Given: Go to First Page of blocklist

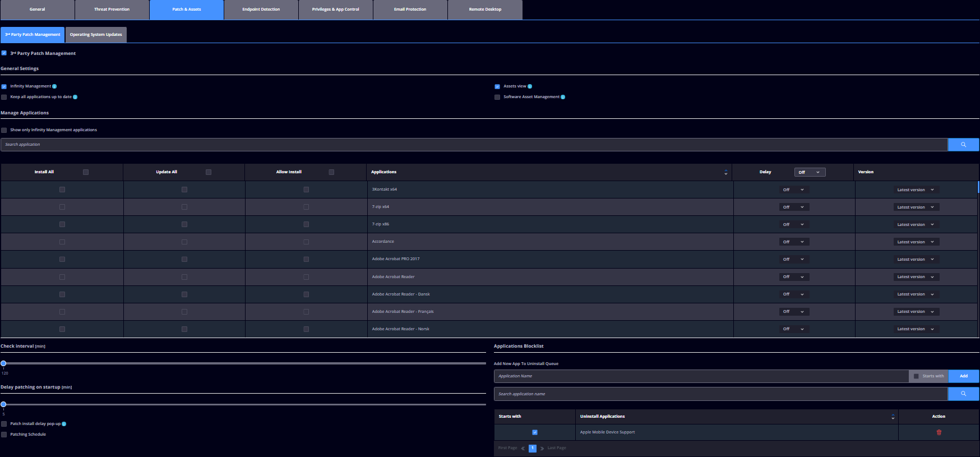Looking at the screenshot, I should (x=507, y=448).
